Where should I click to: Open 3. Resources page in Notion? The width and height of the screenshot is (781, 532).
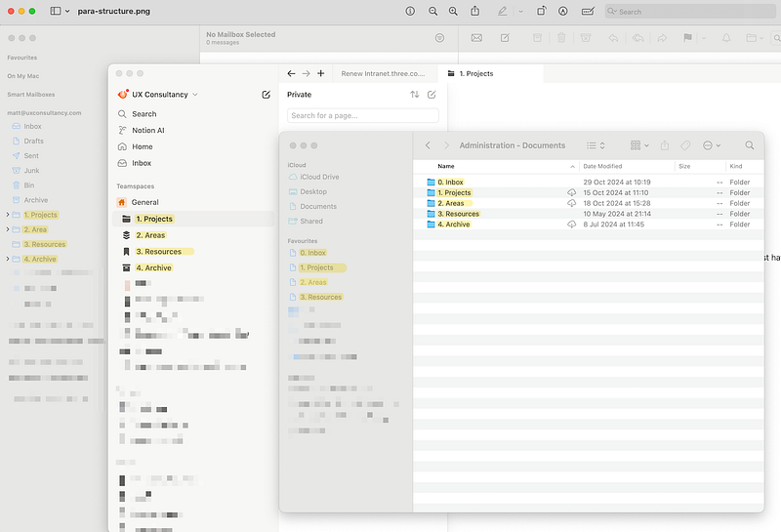click(159, 252)
